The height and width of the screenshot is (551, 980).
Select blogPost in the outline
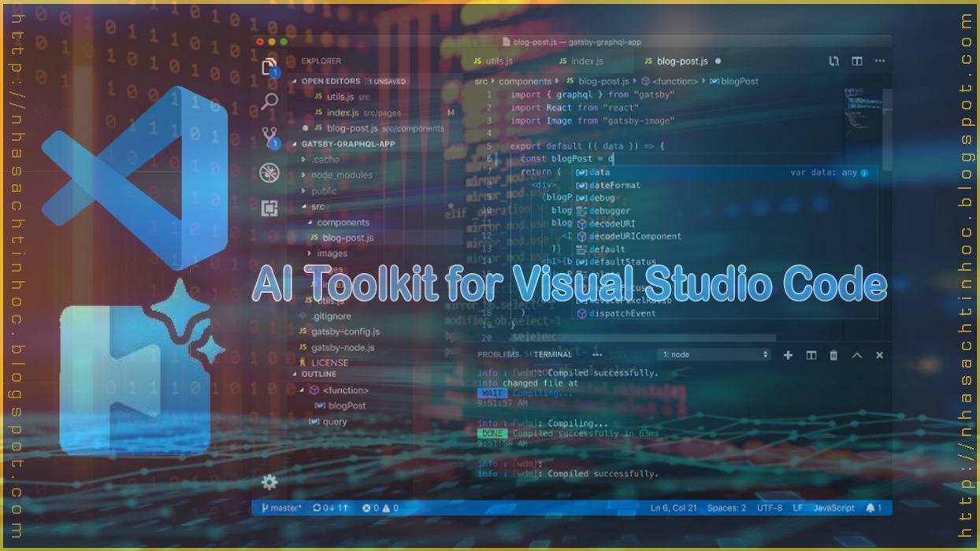coord(341,406)
